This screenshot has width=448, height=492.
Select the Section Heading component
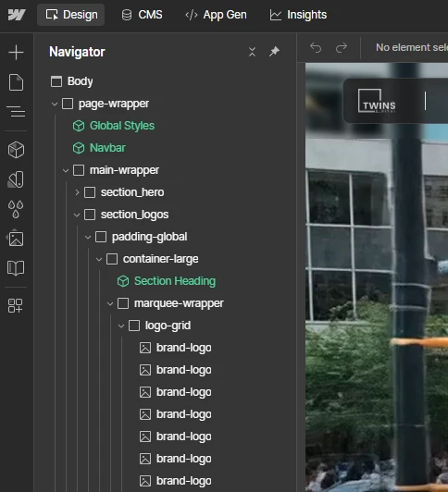(x=175, y=281)
